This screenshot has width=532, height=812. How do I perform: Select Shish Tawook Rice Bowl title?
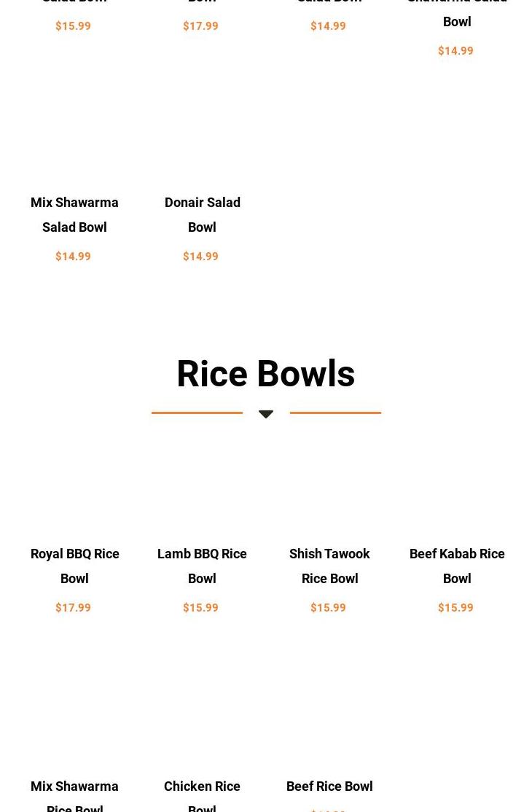pyautogui.click(x=329, y=566)
